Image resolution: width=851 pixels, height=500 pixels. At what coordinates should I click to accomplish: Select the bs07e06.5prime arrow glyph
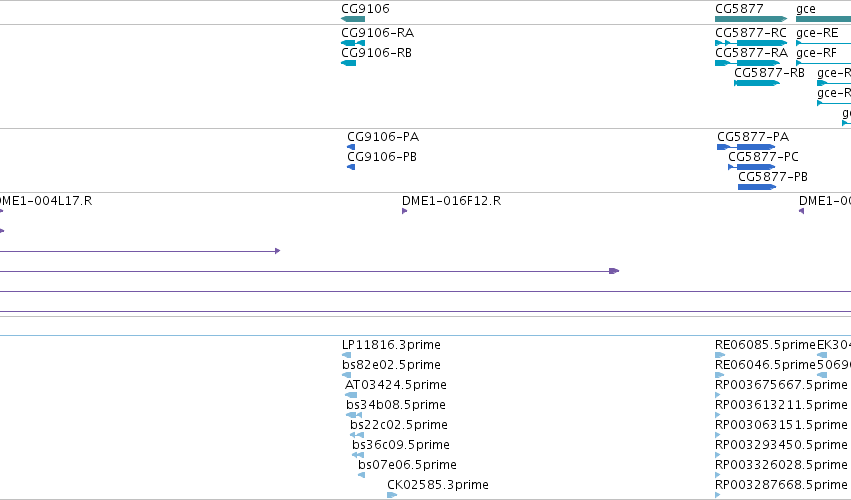point(361,476)
